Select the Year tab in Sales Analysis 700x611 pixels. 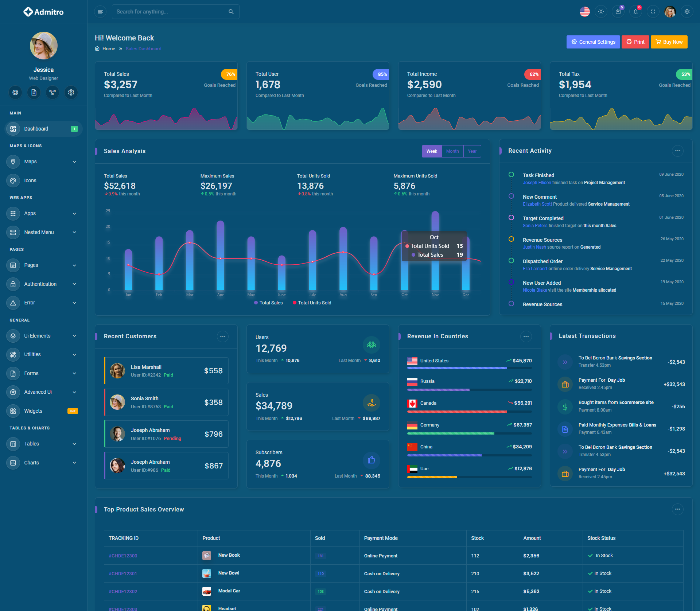click(x=472, y=151)
